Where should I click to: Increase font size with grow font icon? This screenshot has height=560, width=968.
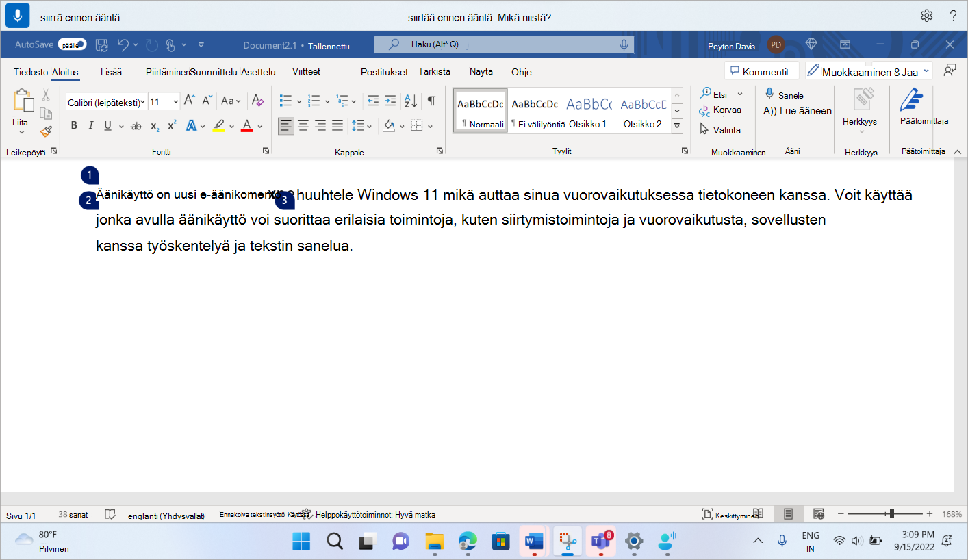point(190,101)
